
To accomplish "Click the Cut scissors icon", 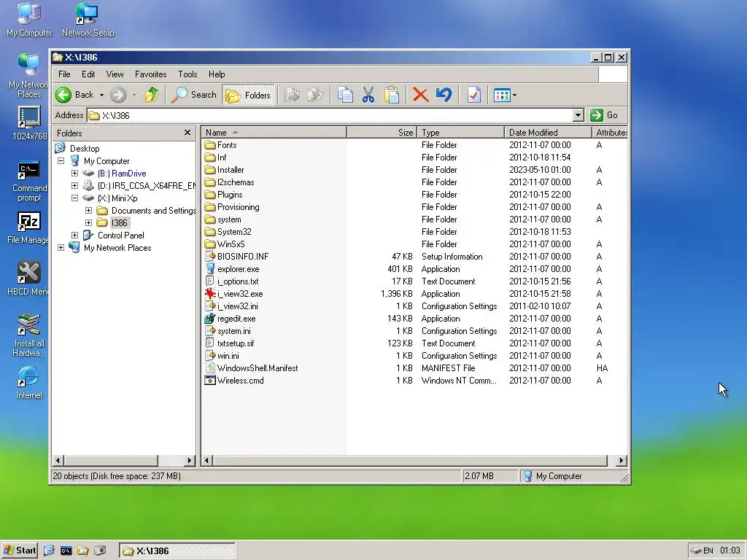I will tap(368, 95).
